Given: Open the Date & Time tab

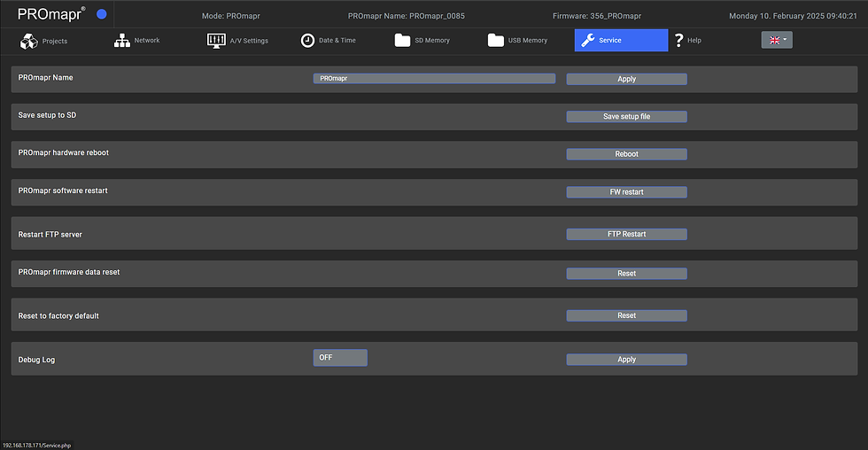Looking at the screenshot, I should (337, 41).
